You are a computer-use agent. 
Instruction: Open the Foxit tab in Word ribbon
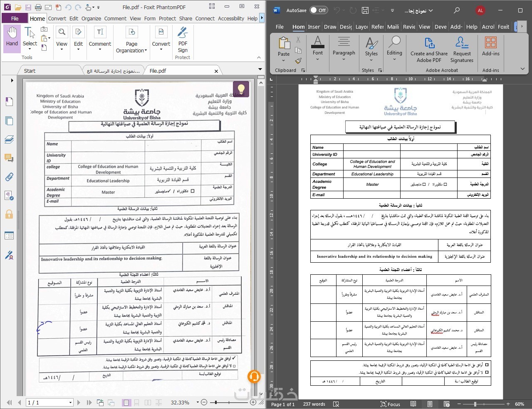[x=503, y=27]
